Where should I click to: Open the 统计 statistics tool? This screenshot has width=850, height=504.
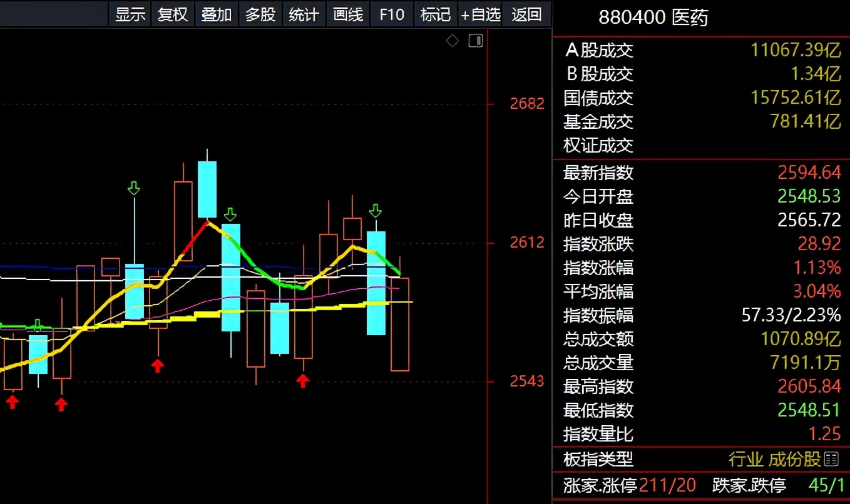pos(304,14)
